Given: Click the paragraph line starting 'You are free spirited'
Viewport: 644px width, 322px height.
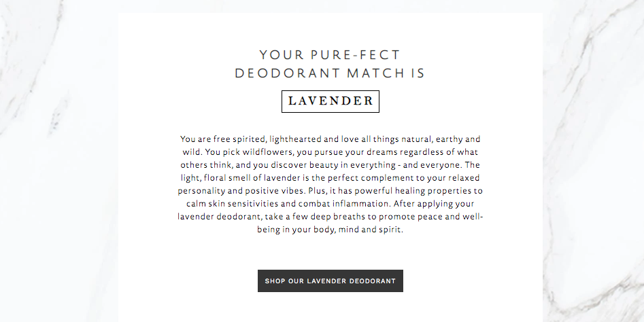Looking at the screenshot, I should click(x=331, y=139).
